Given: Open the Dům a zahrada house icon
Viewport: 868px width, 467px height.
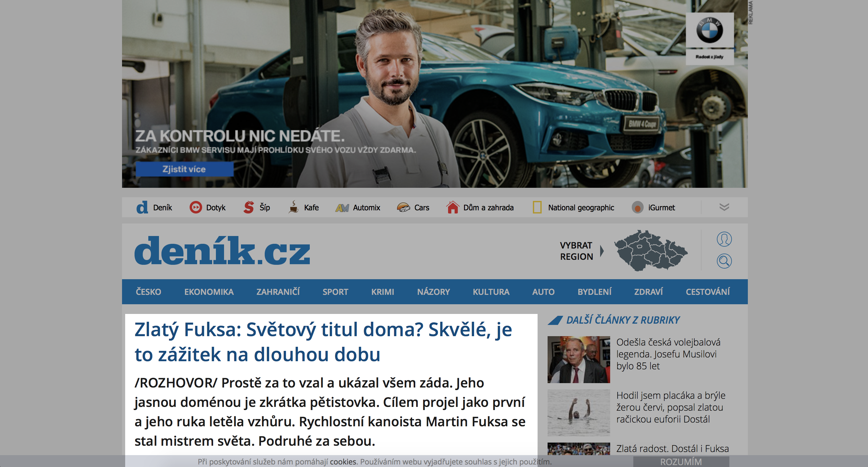Looking at the screenshot, I should click(x=452, y=207).
